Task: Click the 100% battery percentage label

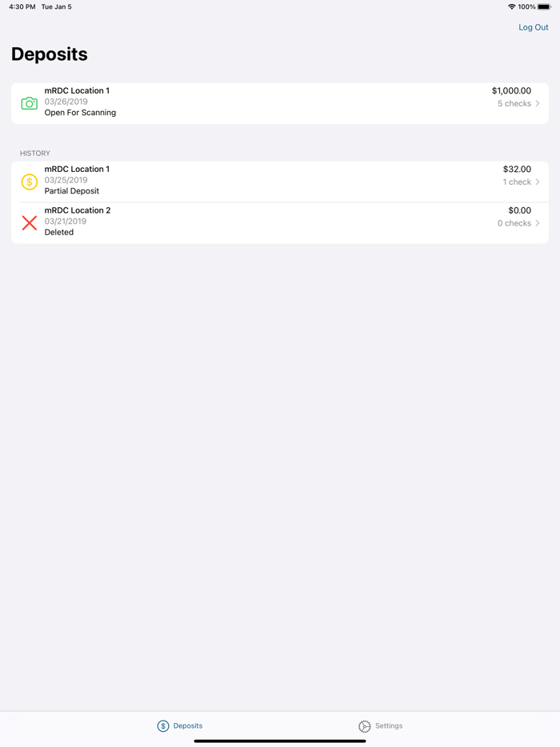Action: pos(529,6)
